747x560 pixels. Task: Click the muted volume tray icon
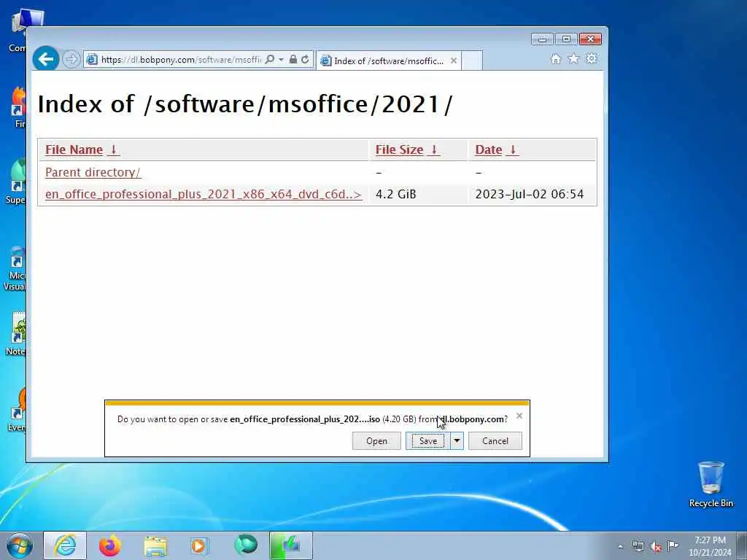click(656, 546)
